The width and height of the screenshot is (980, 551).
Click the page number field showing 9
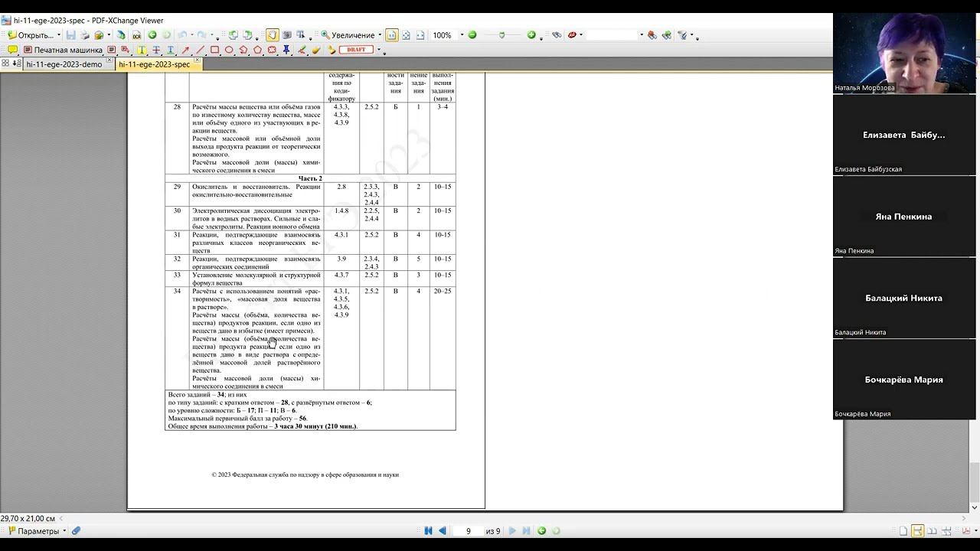coord(468,530)
